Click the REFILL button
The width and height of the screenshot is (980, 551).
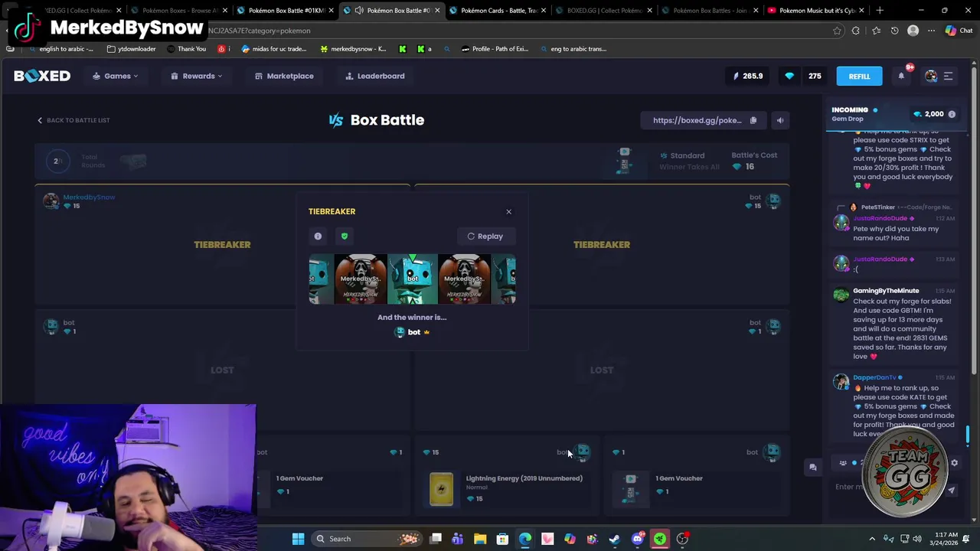(x=859, y=76)
